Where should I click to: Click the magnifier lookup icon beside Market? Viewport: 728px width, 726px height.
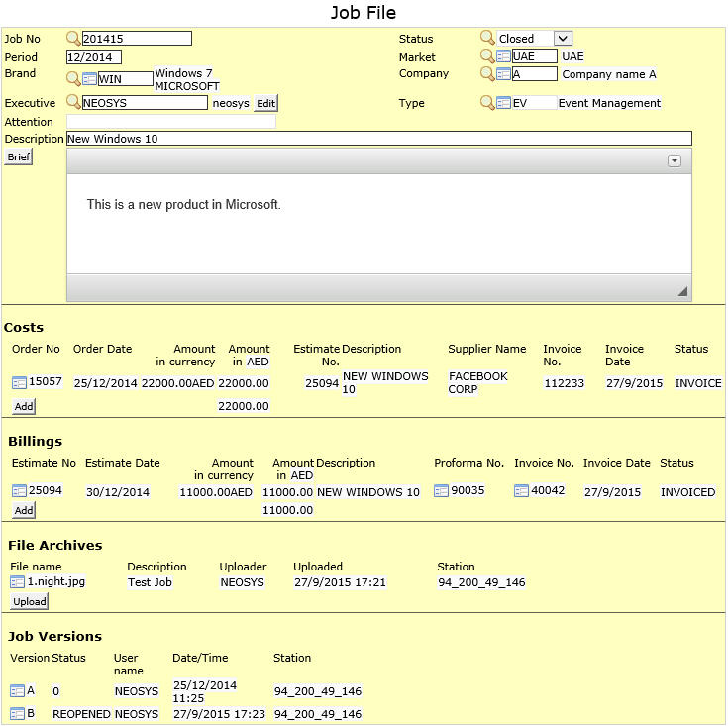(x=487, y=55)
